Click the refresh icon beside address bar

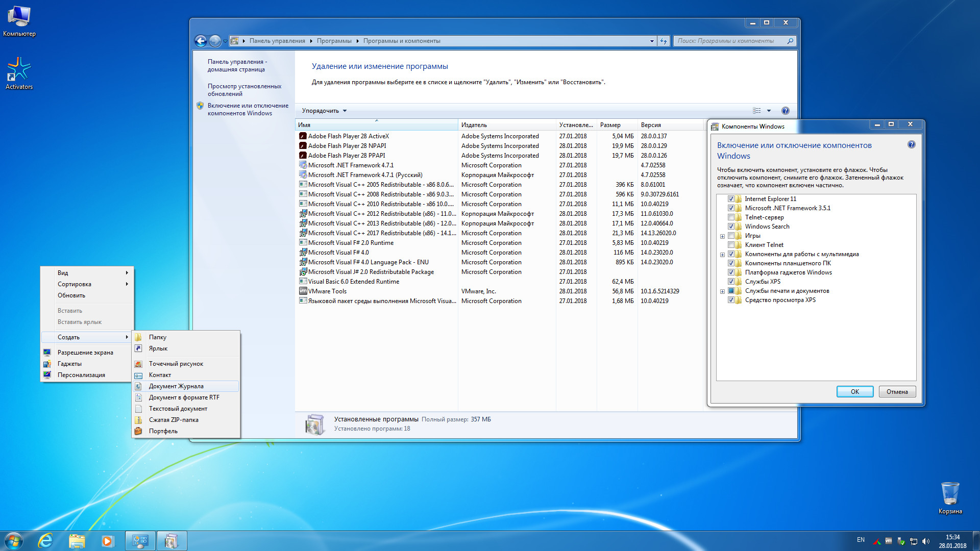pos(663,41)
